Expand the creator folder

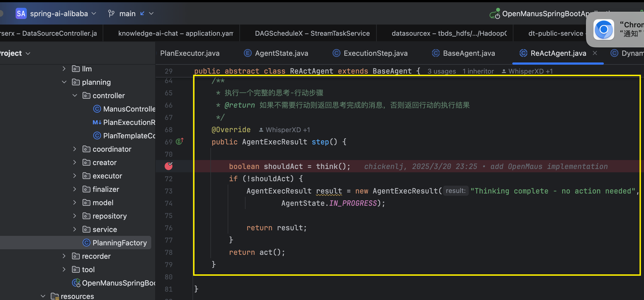tap(75, 162)
